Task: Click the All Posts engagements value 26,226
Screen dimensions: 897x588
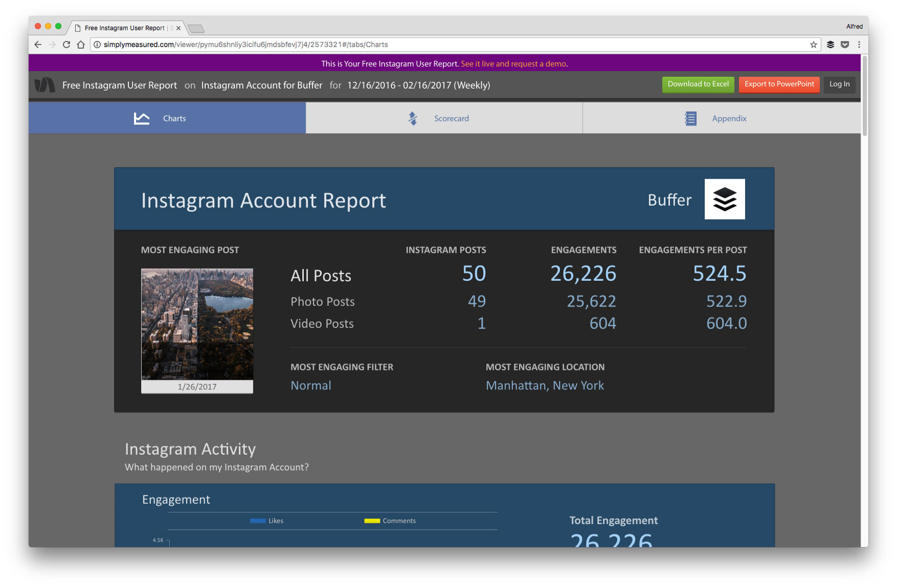Action: pos(583,274)
